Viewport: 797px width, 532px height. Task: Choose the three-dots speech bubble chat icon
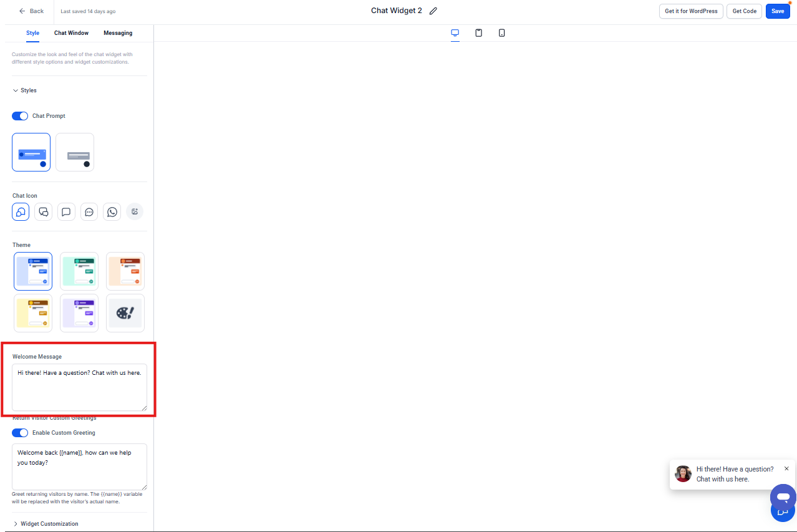point(89,212)
